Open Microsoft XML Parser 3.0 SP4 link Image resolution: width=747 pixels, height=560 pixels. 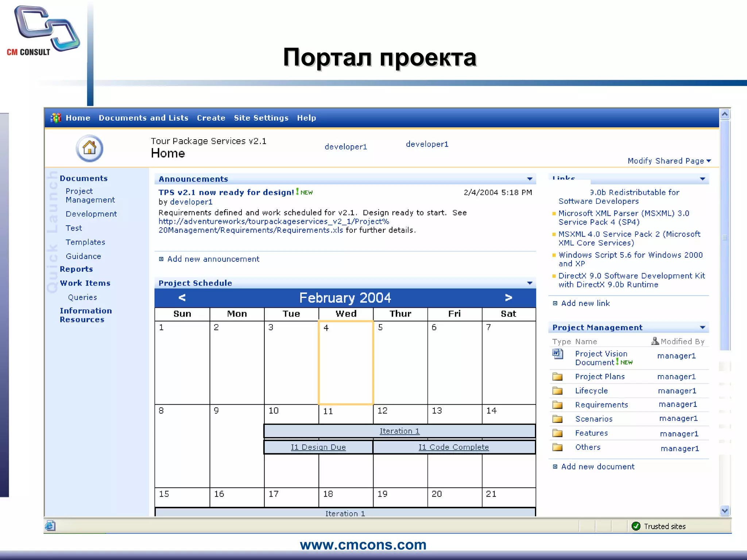click(x=624, y=218)
